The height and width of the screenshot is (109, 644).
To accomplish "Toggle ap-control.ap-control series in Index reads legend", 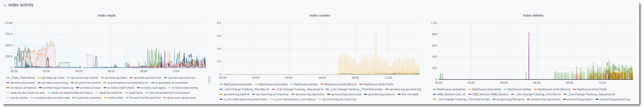I will pos(84,78).
